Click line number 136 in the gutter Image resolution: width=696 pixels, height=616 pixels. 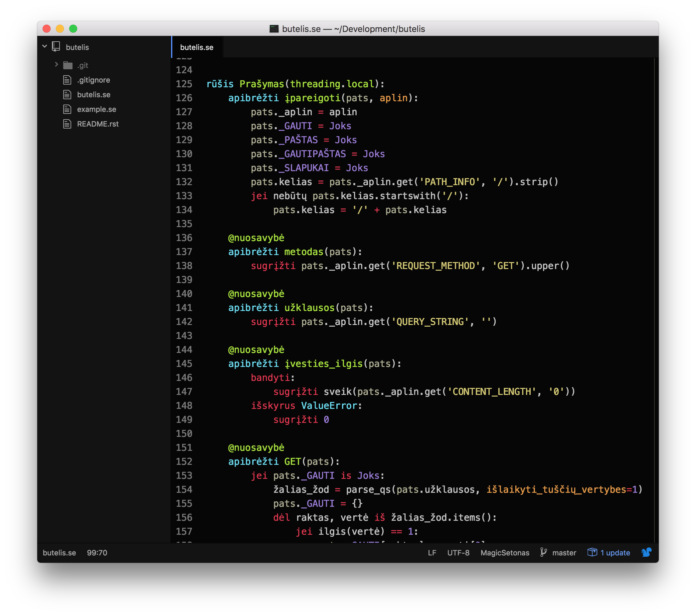click(x=184, y=238)
